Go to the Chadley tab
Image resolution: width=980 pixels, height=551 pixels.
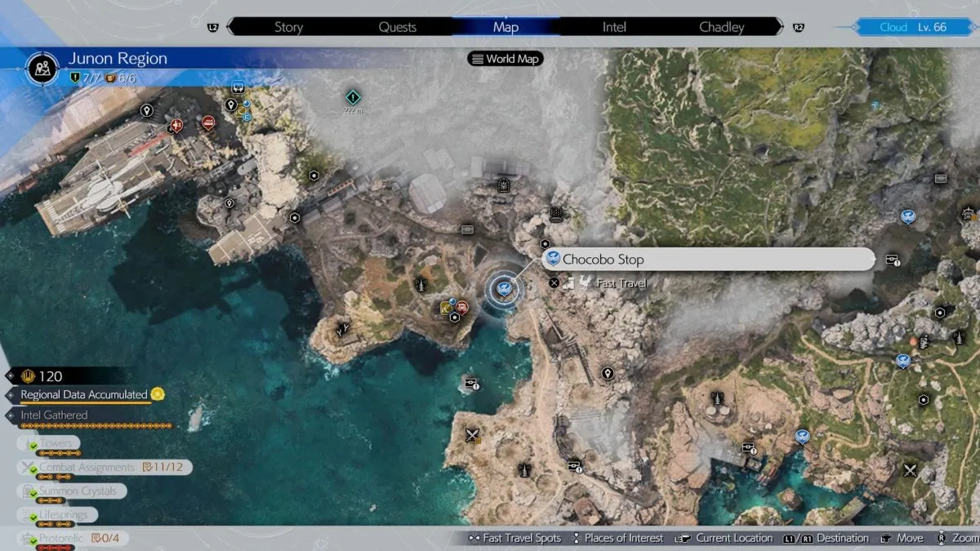tap(722, 27)
